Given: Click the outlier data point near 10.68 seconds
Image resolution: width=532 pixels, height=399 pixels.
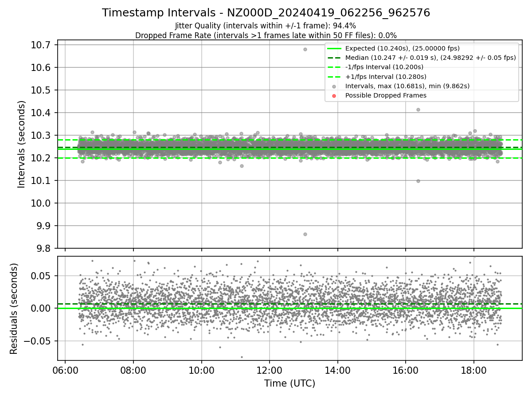Looking at the screenshot, I should click(305, 49).
